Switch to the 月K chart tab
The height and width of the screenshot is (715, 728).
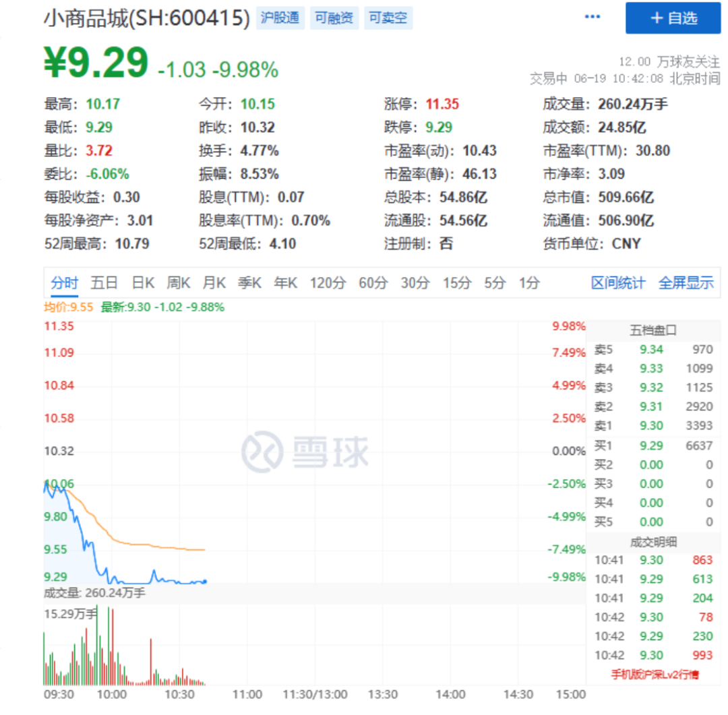(x=214, y=283)
